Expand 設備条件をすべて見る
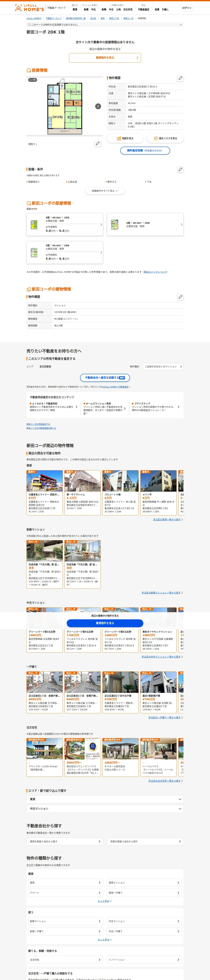 105,191
